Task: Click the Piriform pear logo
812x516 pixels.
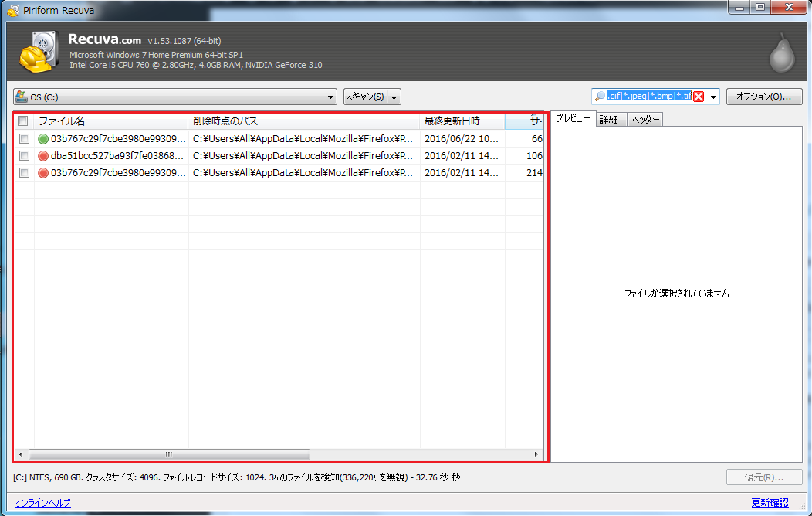Action: [x=781, y=53]
